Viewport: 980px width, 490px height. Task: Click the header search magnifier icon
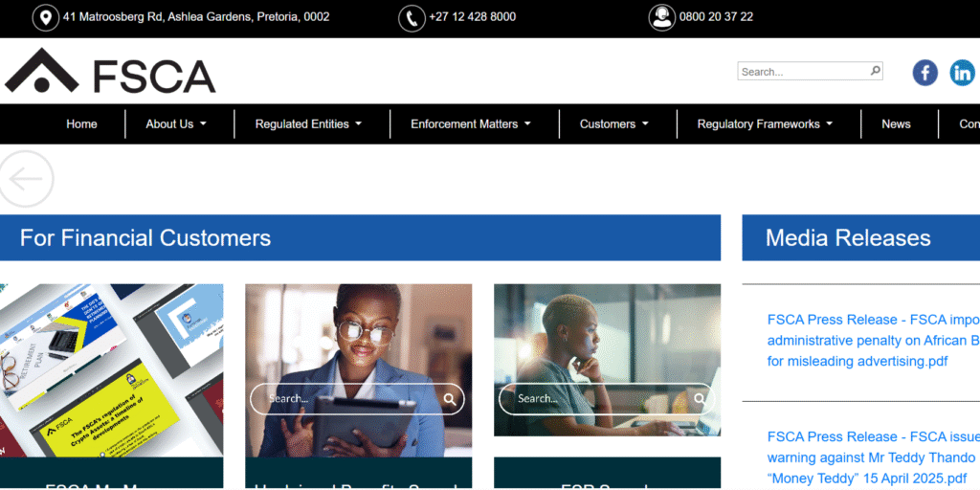(x=876, y=71)
